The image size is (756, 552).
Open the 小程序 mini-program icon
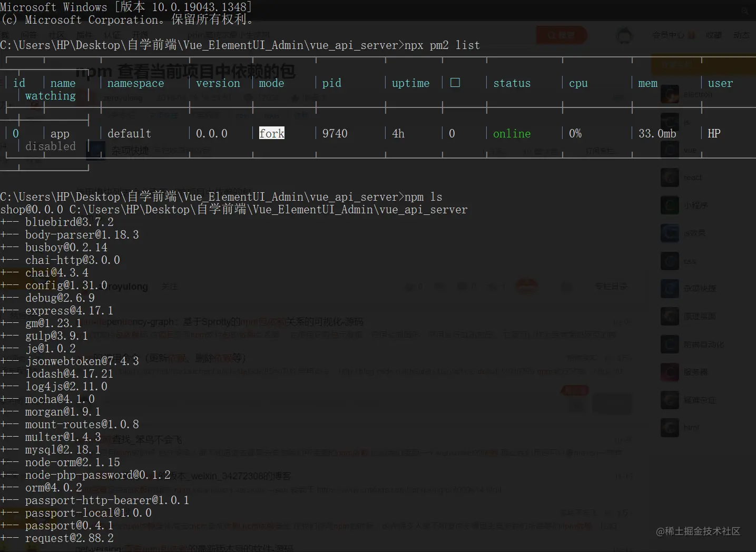tap(670, 205)
